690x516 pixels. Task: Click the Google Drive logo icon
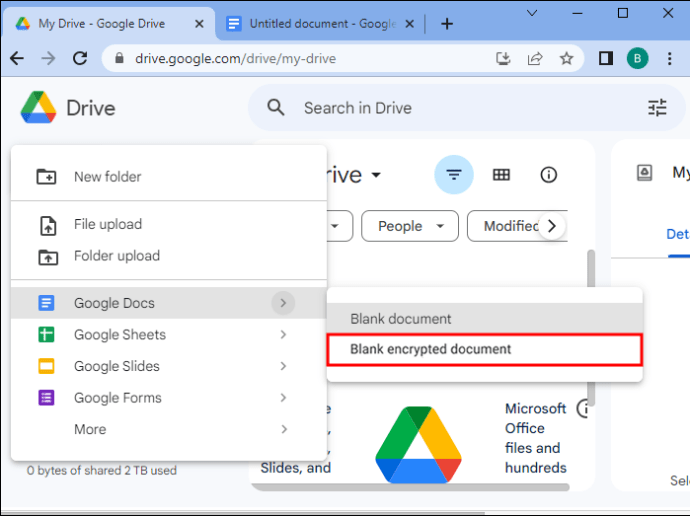pyautogui.click(x=38, y=107)
